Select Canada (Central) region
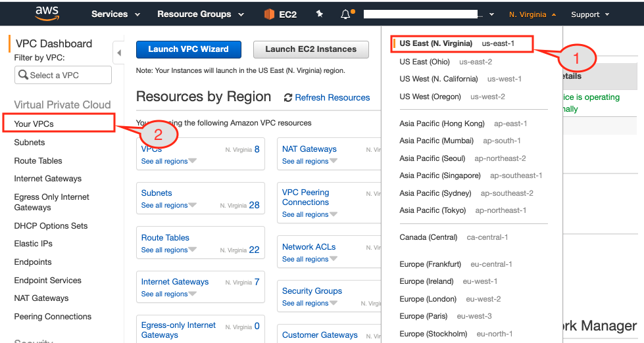The width and height of the screenshot is (644, 343). coord(454,237)
